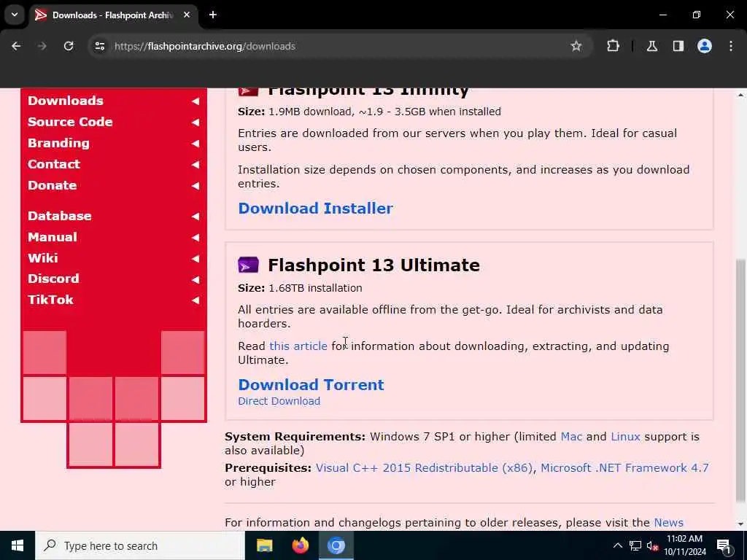Viewport: 747px width, 560px height.
Task: Open Microsoft .NET Framework 4.7 link
Action: tap(624, 468)
